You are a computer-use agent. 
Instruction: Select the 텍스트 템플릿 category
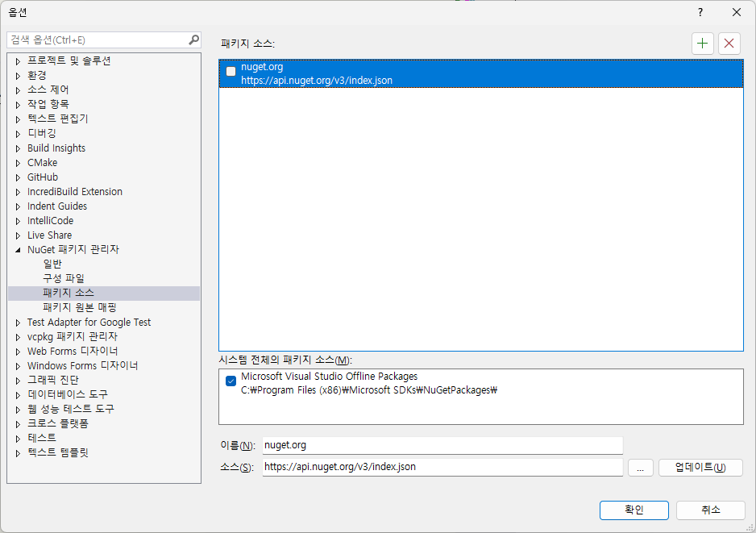click(x=58, y=452)
